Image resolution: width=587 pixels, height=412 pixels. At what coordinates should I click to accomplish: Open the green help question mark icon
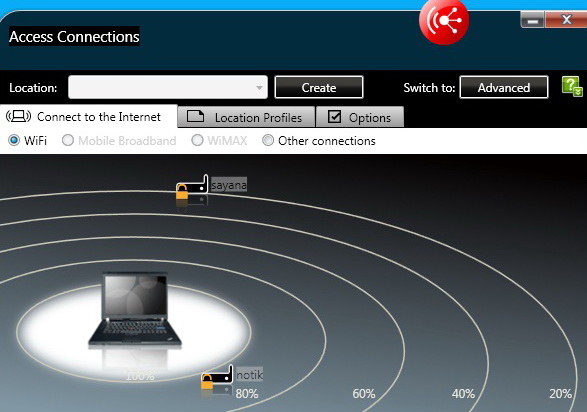(x=572, y=87)
